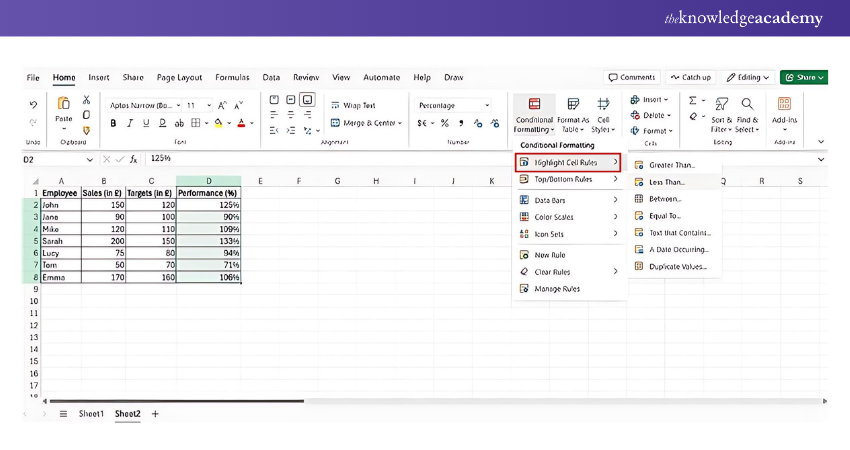Image resolution: width=850 pixels, height=450 pixels.
Task: Click the AutoSum sigma icon
Action: coord(692,100)
